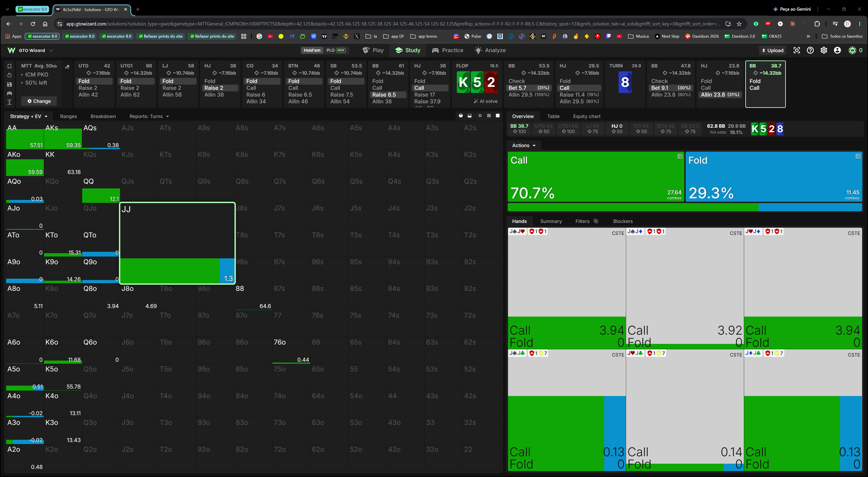868x477 pixels.
Task: Select Allin 23.8 in HJ turn action
Action: (720, 95)
